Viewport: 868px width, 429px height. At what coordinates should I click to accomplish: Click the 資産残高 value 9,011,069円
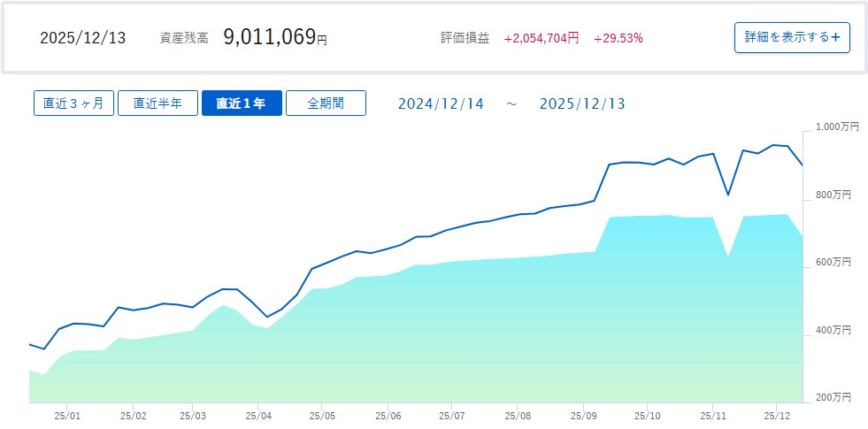[274, 37]
